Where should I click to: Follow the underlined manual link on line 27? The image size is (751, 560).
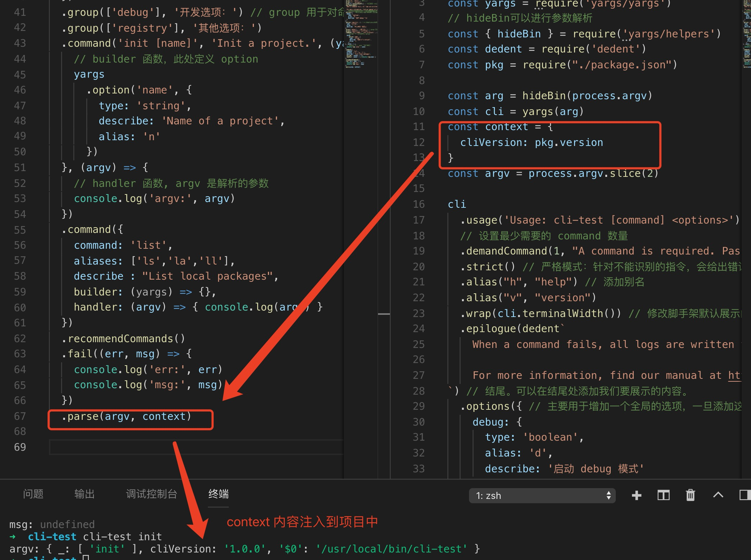(734, 375)
